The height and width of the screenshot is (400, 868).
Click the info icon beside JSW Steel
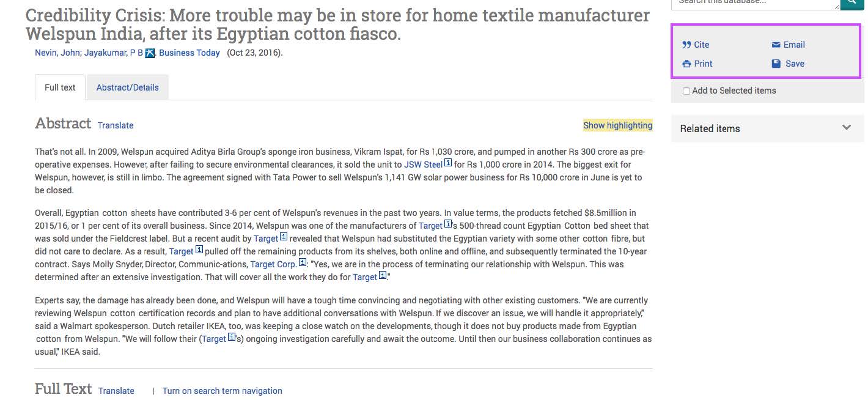[x=448, y=163]
